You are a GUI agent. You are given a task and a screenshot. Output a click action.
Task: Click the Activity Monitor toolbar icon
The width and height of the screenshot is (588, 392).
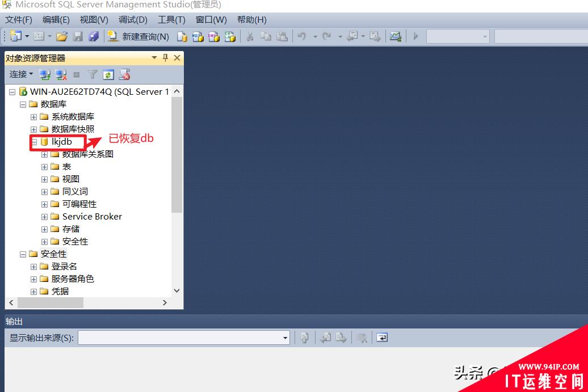click(395, 36)
